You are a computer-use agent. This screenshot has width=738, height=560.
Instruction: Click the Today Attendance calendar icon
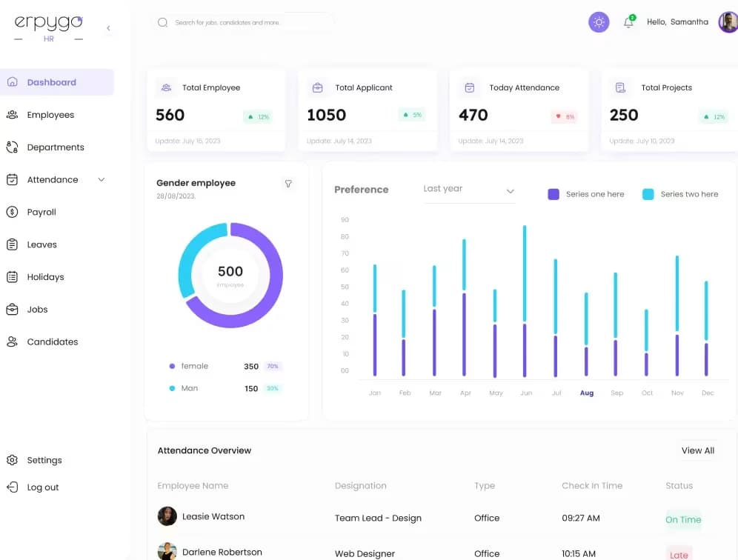click(x=469, y=87)
